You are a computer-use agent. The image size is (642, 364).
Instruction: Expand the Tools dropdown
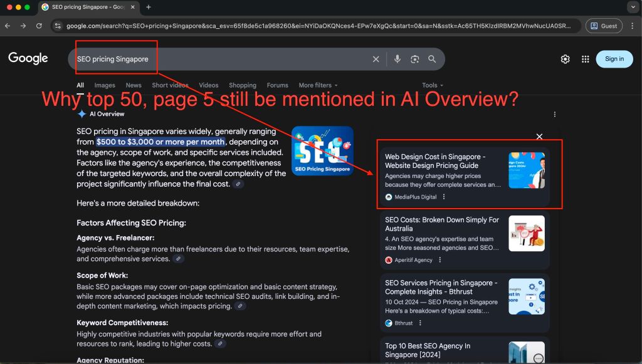[433, 85]
